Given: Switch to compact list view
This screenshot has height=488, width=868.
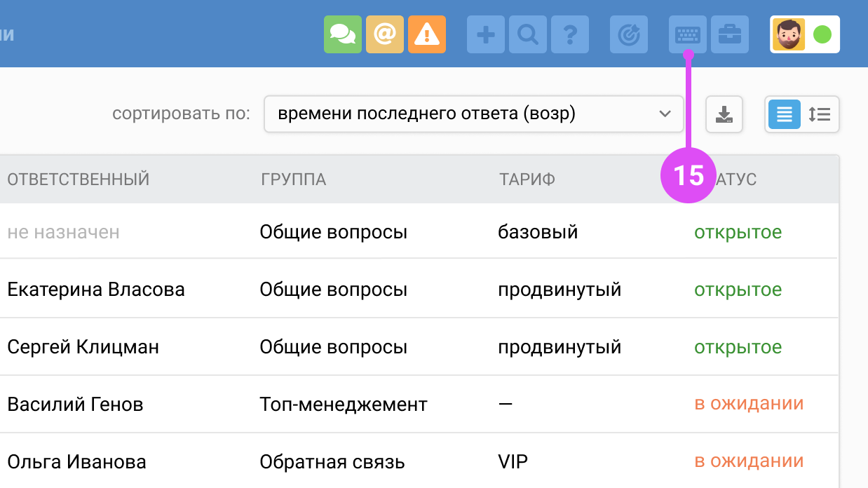Looking at the screenshot, I should click(x=785, y=114).
